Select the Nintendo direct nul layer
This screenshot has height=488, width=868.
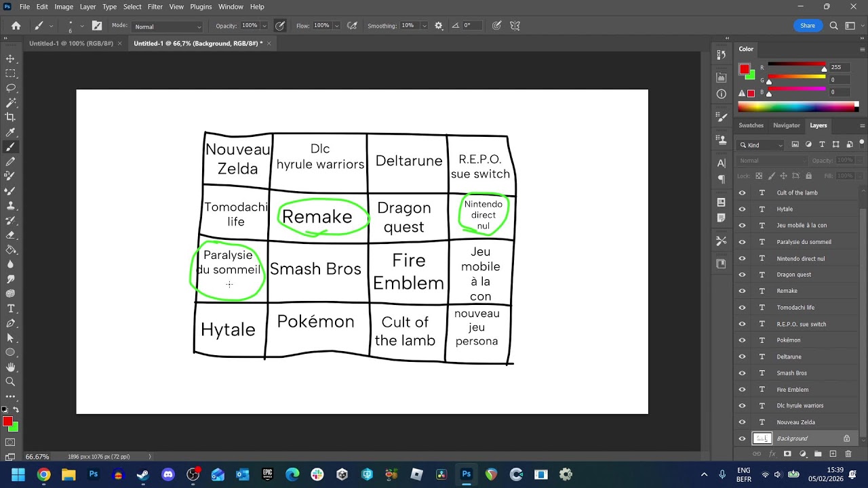pyautogui.click(x=800, y=258)
